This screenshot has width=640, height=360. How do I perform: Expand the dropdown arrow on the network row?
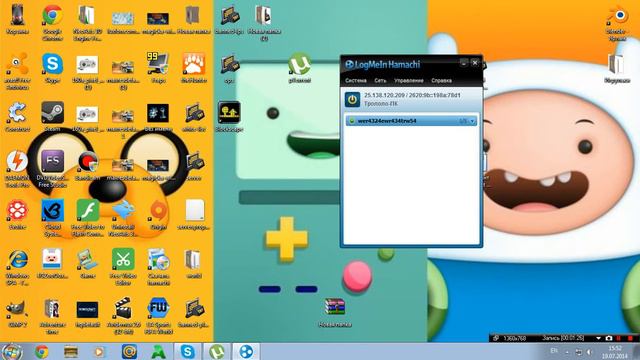(472, 121)
